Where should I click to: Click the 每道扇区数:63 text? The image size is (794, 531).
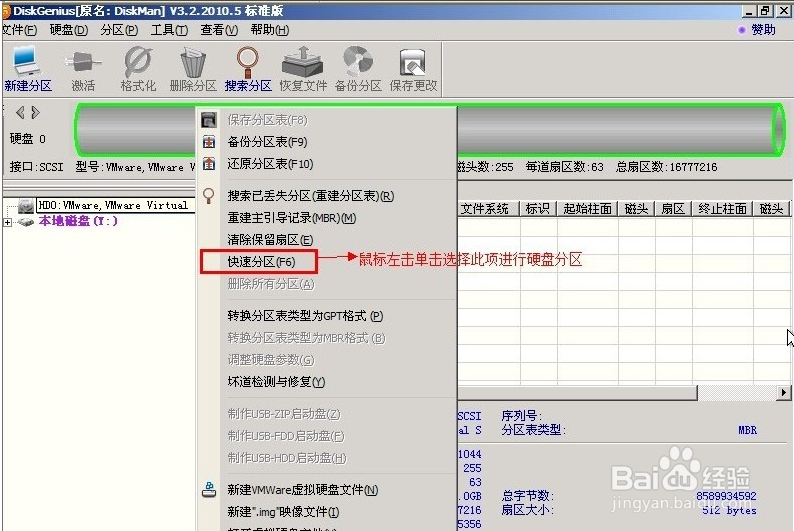click(x=565, y=167)
